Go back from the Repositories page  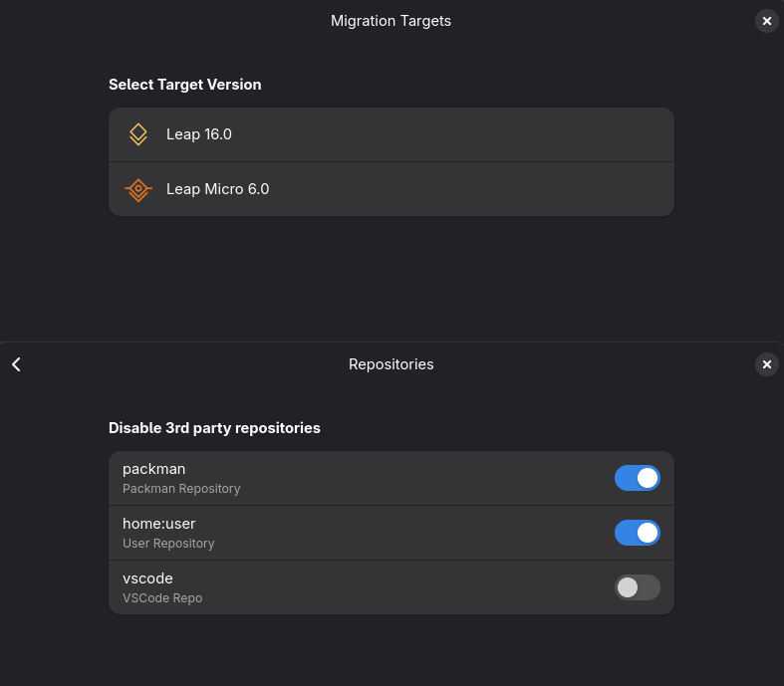pyautogui.click(x=16, y=364)
